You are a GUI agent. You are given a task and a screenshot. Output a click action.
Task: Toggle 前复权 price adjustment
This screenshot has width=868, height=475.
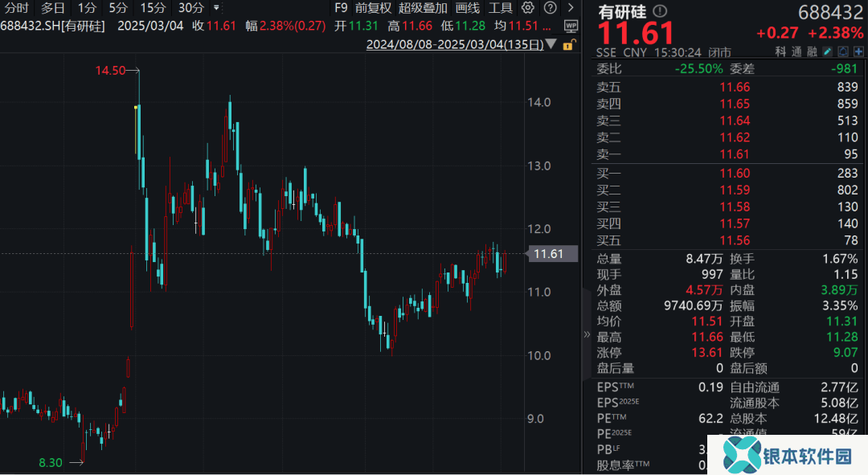[373, 8]
